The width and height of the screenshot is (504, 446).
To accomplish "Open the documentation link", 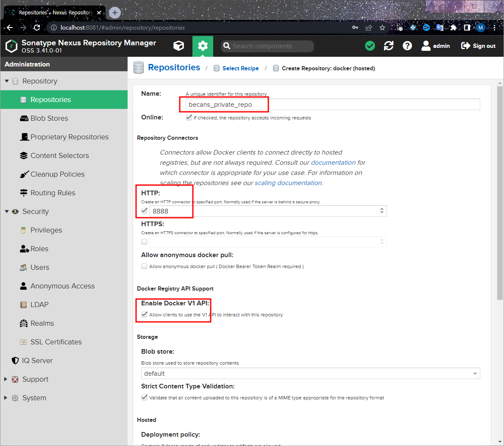I will (333, 163).
